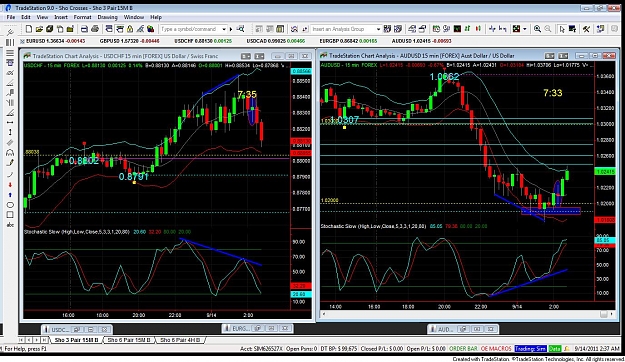Select the abc text drawing tool
The image size is (625, 362).
click(10, 225)
